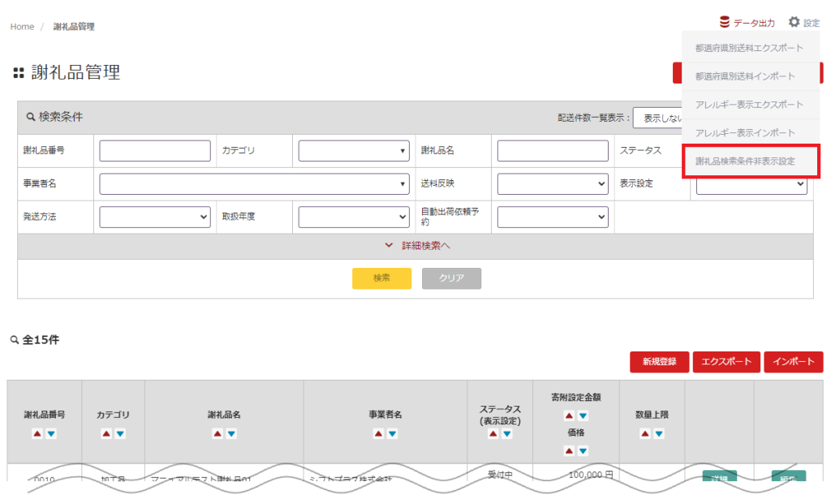Open the データ出力 database icon menu
The width and height of the screenshot is (831, 504).
(726, 23)
